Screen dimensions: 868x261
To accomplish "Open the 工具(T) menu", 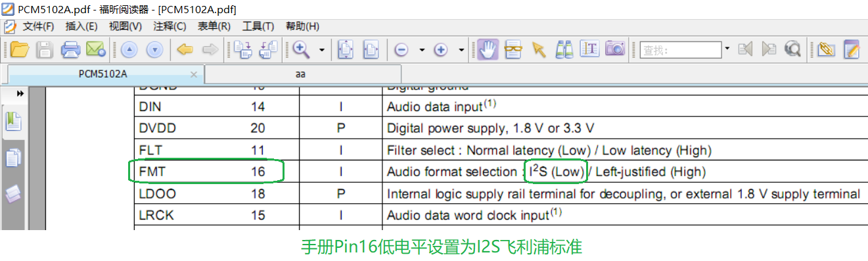I will pos(258,26).
